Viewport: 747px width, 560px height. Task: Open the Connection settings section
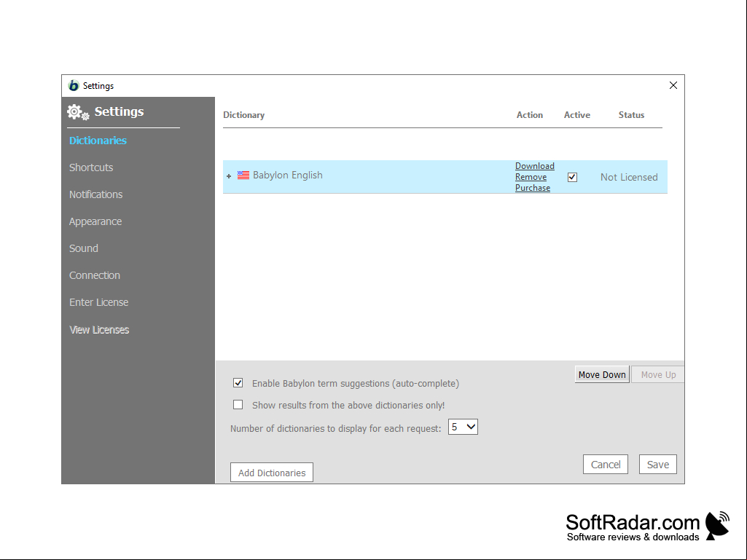(x=94, y=275)
